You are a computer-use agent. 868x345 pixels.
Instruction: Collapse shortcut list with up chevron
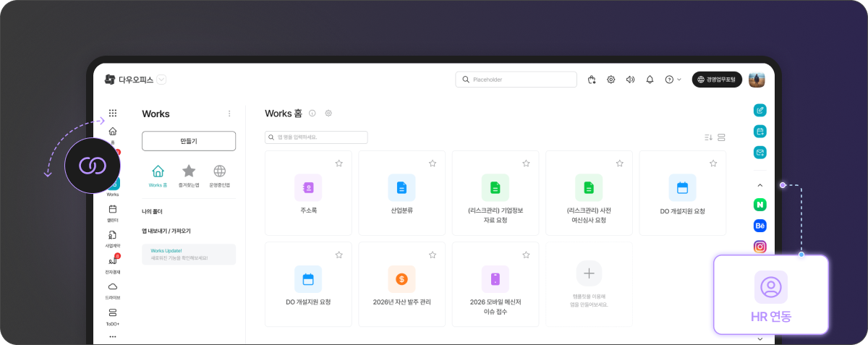pos(759,185)
